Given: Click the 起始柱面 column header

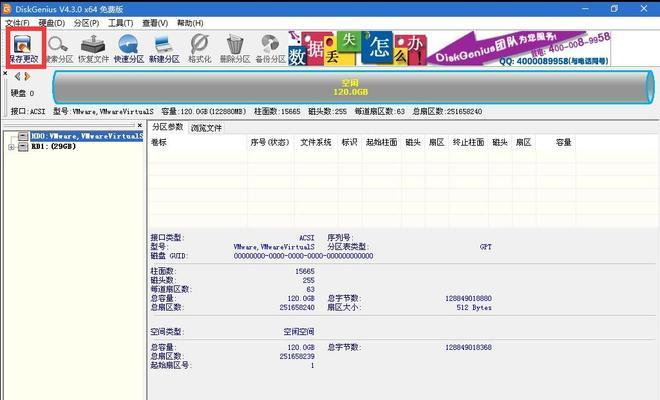Looking at the screenshot, I should (x=381, y=142).
